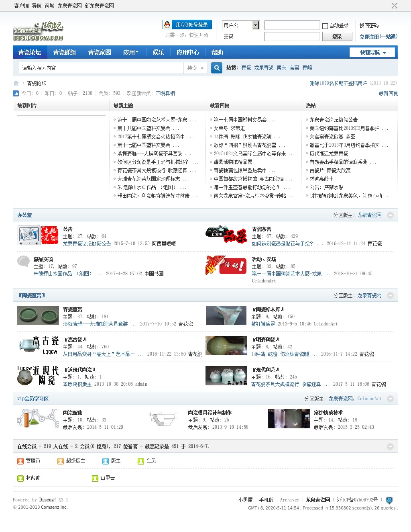Focus the username input field
Viewport: 411px width, 532px height.
click(x=292, y=25)
